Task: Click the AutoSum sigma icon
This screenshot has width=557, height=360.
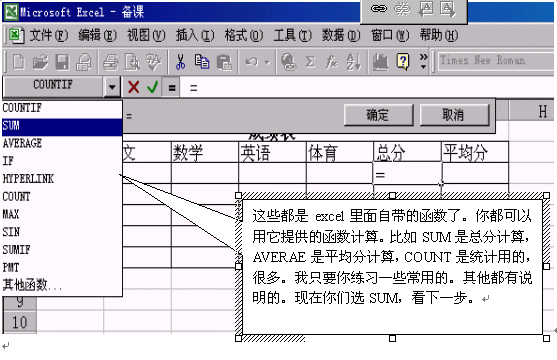Action: point(310,62)
